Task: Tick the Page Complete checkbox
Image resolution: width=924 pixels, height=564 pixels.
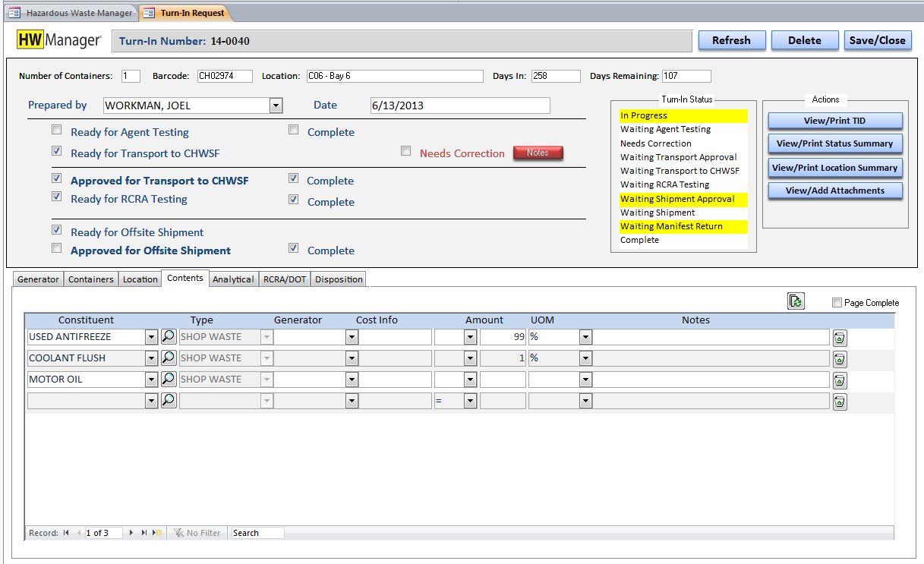Action: (837, 303)
